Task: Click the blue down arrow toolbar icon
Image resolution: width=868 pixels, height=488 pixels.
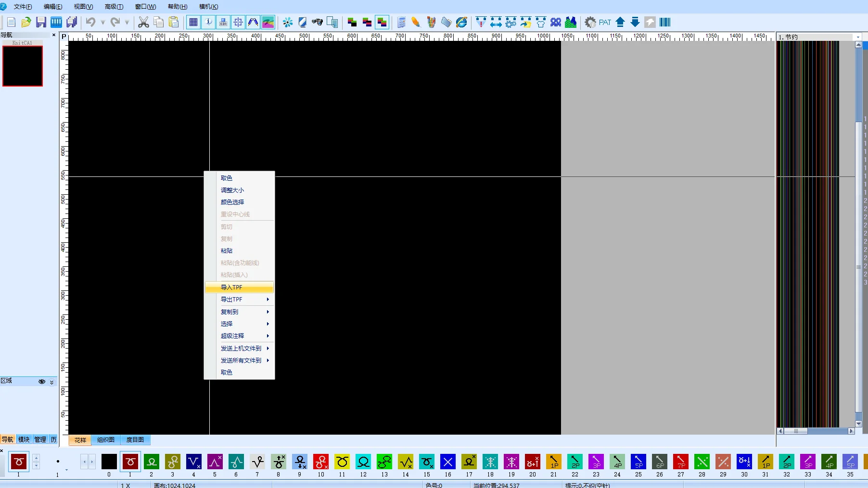Action: (x=635, y=22)
